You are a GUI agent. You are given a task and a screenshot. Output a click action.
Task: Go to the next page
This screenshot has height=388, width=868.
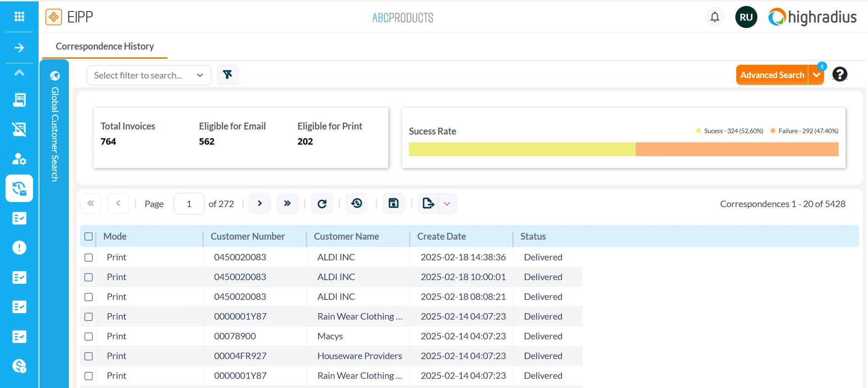coord(260,203)
